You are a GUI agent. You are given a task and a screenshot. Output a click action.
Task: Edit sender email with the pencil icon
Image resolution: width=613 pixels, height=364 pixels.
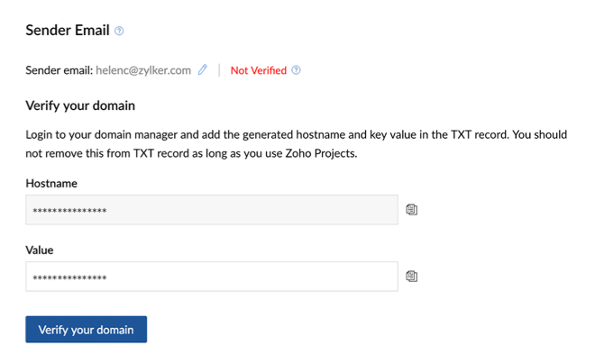click(x=203, y=70)
